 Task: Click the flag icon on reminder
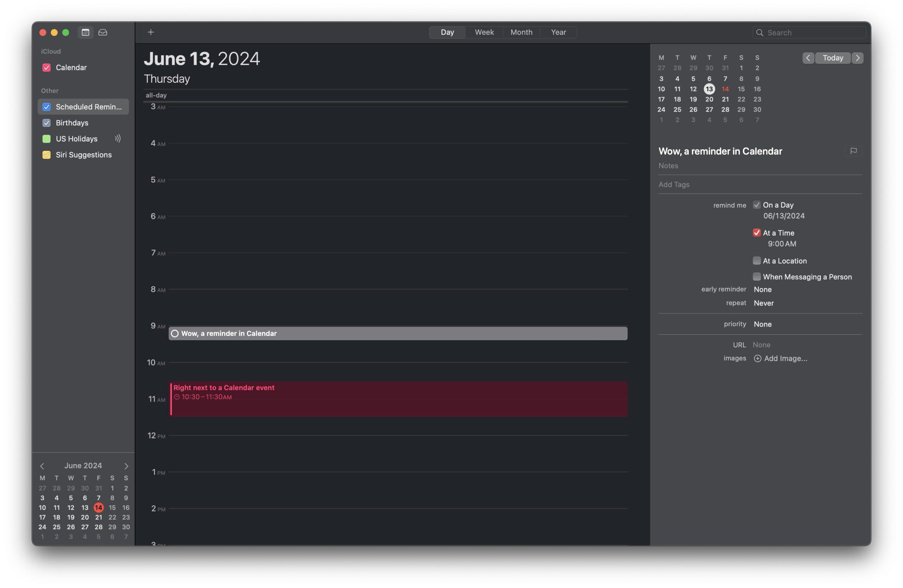pyautogui.click(x=854, y=151)
